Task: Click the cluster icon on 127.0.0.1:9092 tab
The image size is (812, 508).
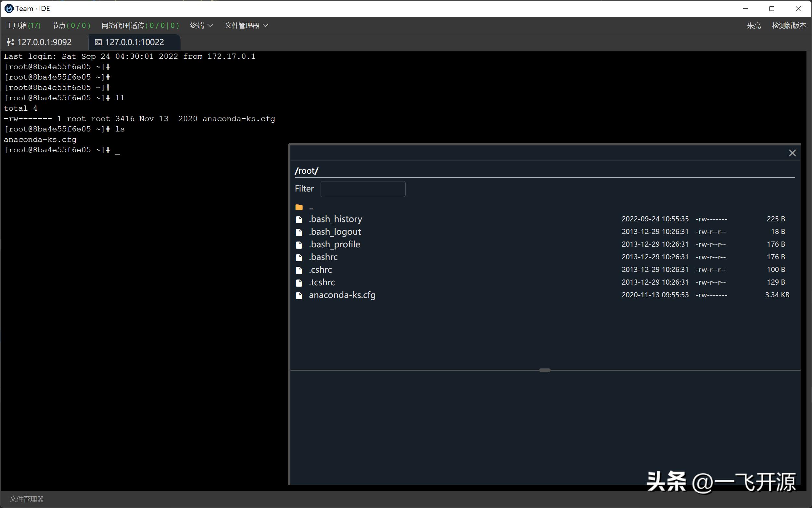Action: coord(10,42)
